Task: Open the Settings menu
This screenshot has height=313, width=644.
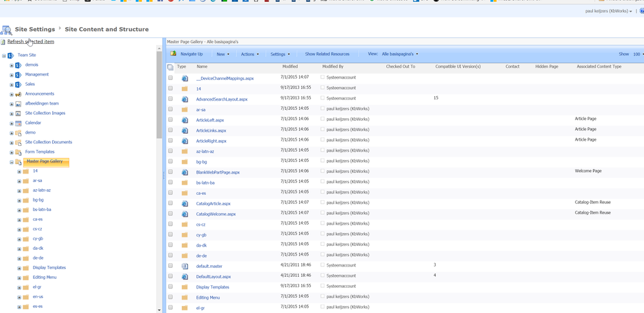Action: [280, 54]
